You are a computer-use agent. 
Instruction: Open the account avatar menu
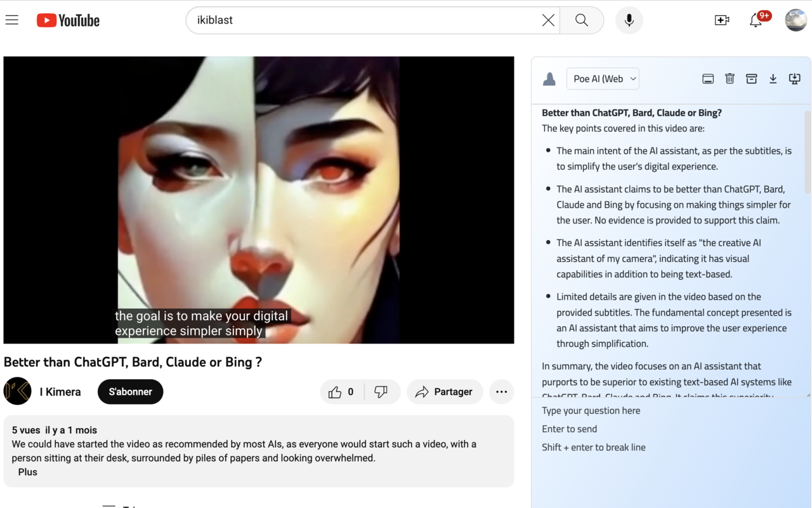(x=796, y=20)
